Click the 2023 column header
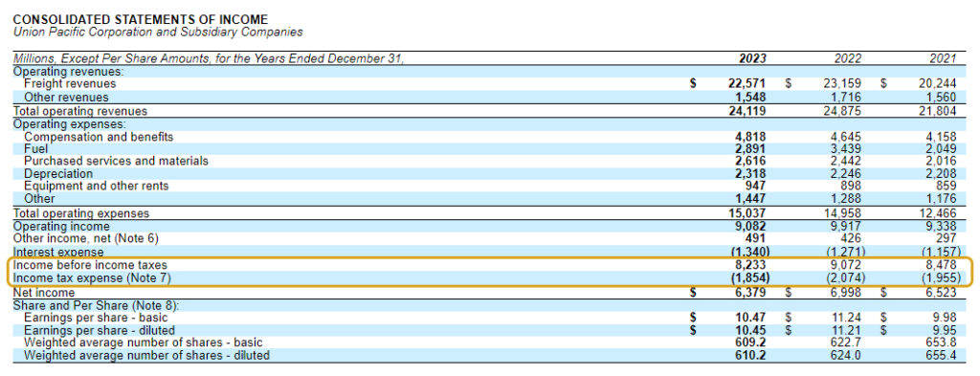 (752, 58)
